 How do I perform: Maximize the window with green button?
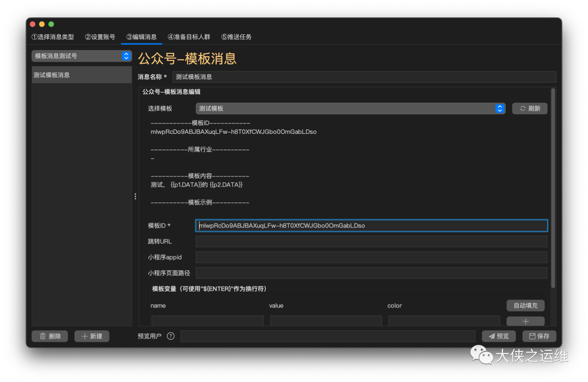[x=51, y=24]
